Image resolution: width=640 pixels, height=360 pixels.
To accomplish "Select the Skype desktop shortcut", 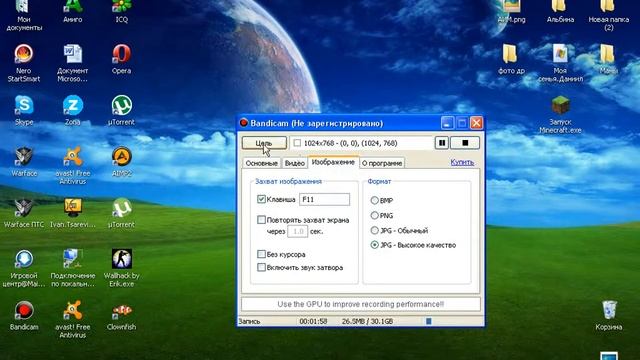I will click(24, 105).
